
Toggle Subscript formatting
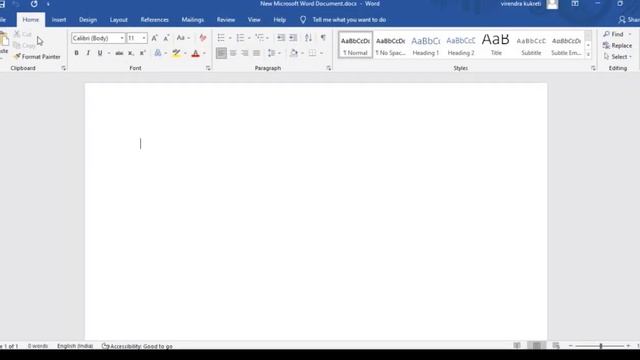131,53
